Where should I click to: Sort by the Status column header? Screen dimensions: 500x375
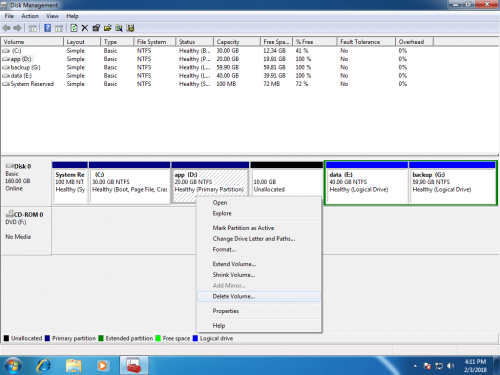[194, 42]
